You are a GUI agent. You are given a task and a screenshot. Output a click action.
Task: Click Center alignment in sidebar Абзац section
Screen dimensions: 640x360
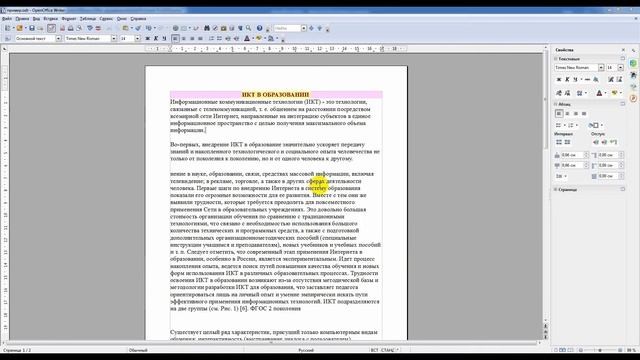coord(567,114)
